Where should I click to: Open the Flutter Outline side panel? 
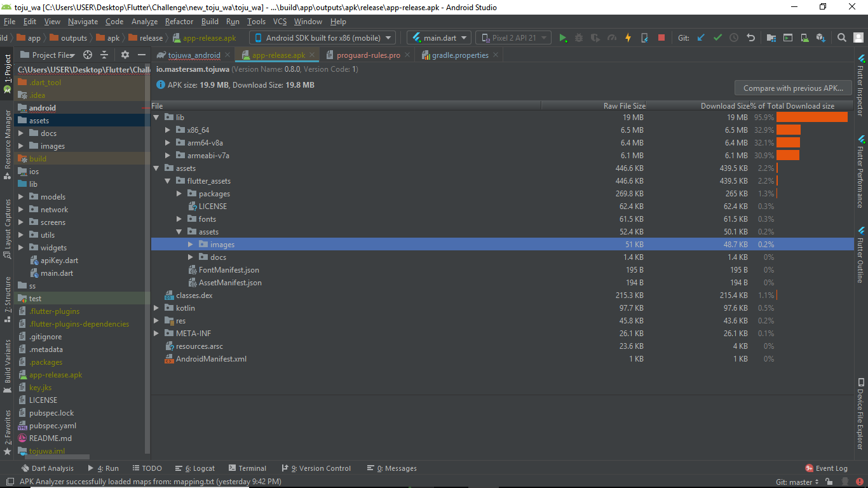(861, 254)
